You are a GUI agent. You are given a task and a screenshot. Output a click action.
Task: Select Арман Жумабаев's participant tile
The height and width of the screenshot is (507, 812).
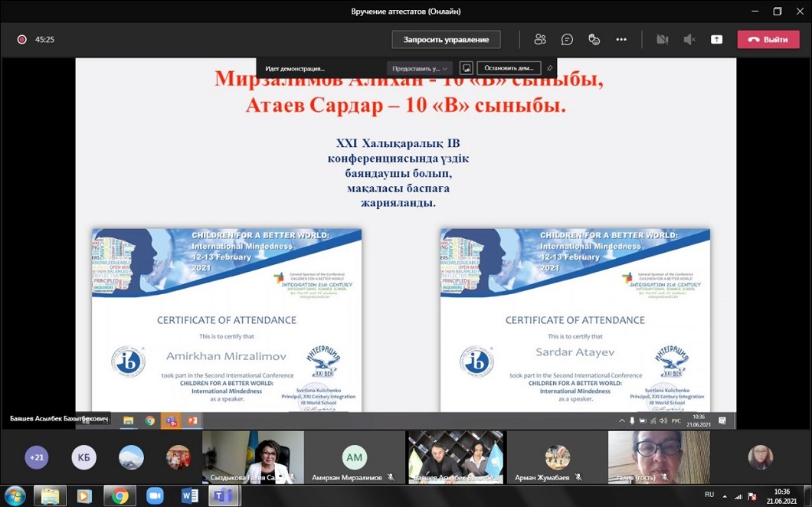pyautogui.click(x=557, y=458)
